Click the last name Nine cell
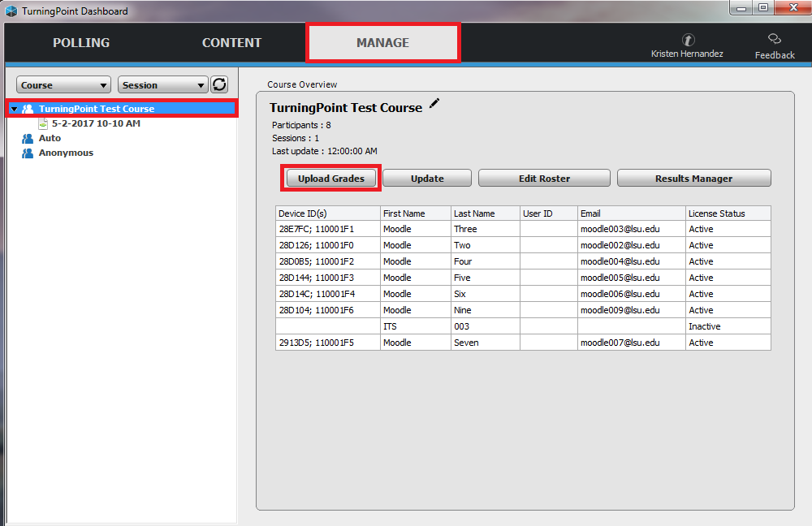This screenshot has width=812, height=526. (x=486, y=310)
